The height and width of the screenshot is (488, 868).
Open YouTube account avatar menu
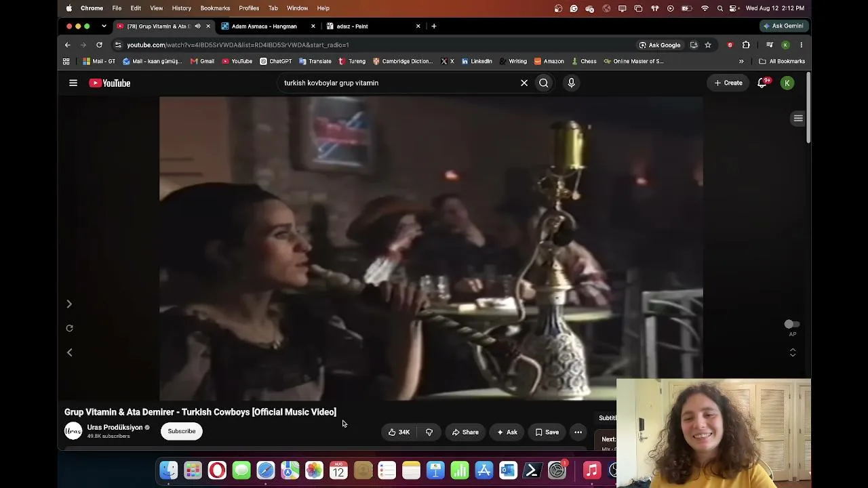787,83
